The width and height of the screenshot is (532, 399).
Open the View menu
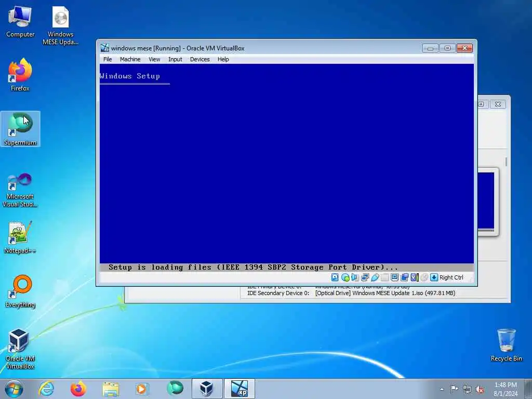(154, 59)
